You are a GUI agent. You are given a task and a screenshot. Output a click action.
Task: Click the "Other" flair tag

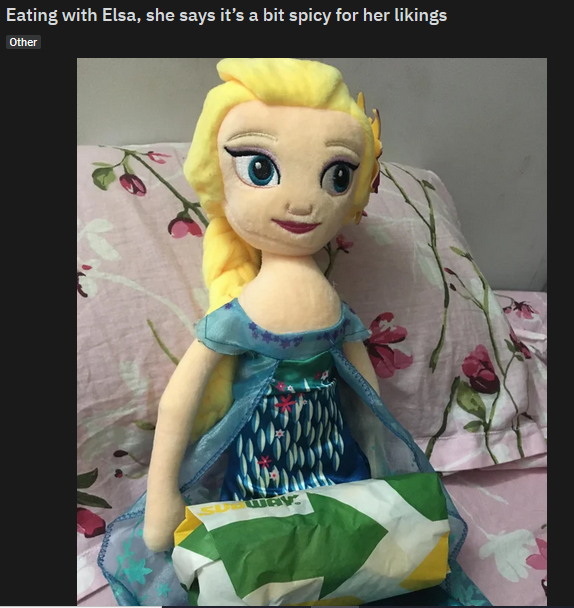click(23, 42)
